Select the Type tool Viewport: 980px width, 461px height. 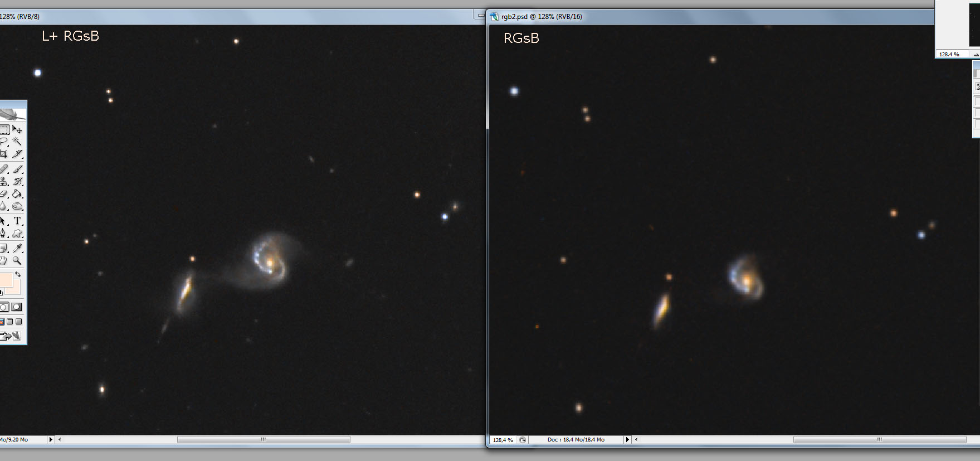(x=17, y=221)
